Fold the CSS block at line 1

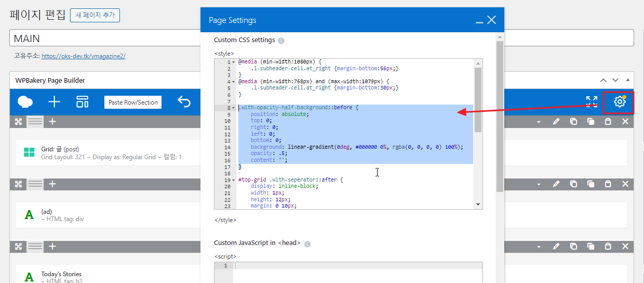tap(234, 62)
